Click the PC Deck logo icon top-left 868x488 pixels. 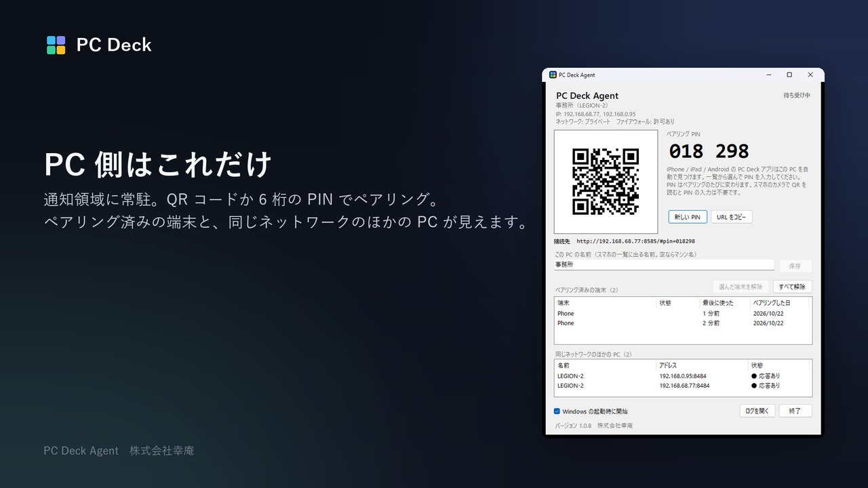click(56, 45)
